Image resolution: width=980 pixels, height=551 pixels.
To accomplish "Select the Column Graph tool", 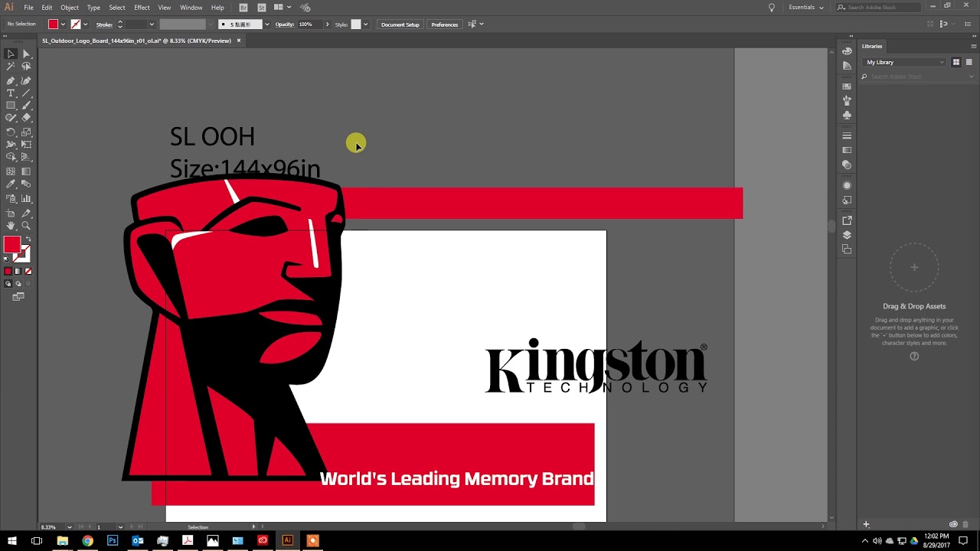I will (26, 198).
